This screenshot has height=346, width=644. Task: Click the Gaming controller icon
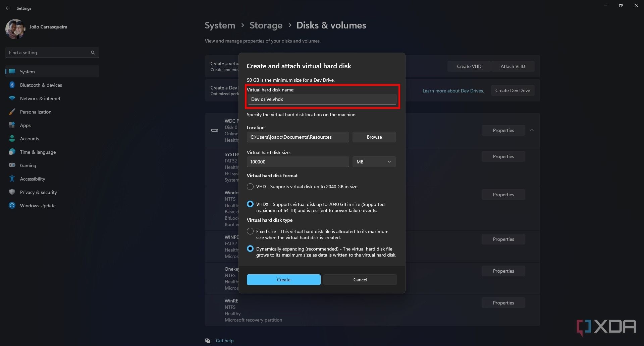pyautogui.click(x=12, y=165)
